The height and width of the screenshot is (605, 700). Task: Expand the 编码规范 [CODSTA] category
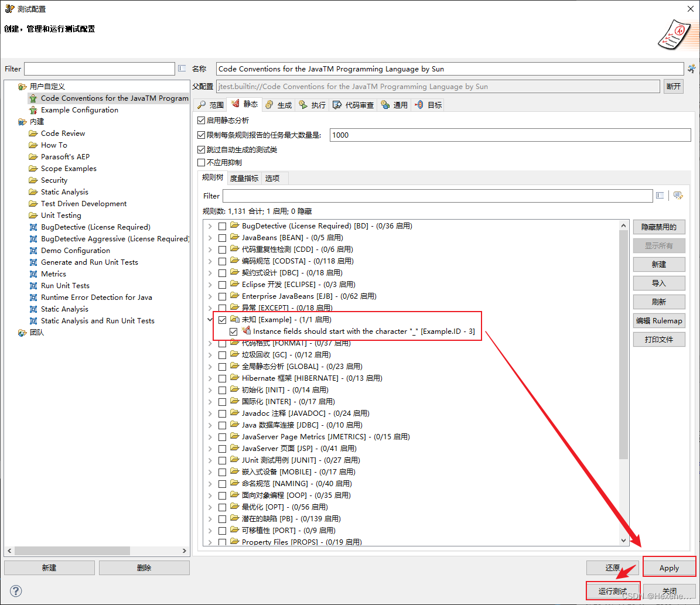[210, 261]
